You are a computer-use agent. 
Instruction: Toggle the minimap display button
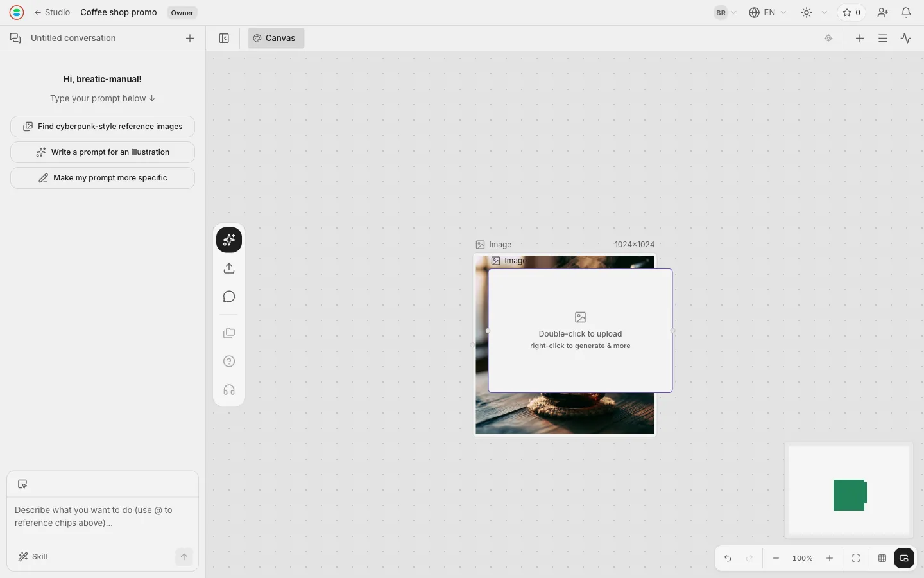[x=904, y=559]
